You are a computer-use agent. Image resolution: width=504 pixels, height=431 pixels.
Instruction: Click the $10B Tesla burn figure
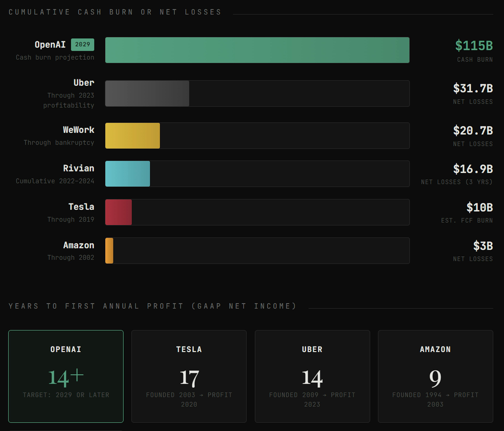[x=479, y=207]
